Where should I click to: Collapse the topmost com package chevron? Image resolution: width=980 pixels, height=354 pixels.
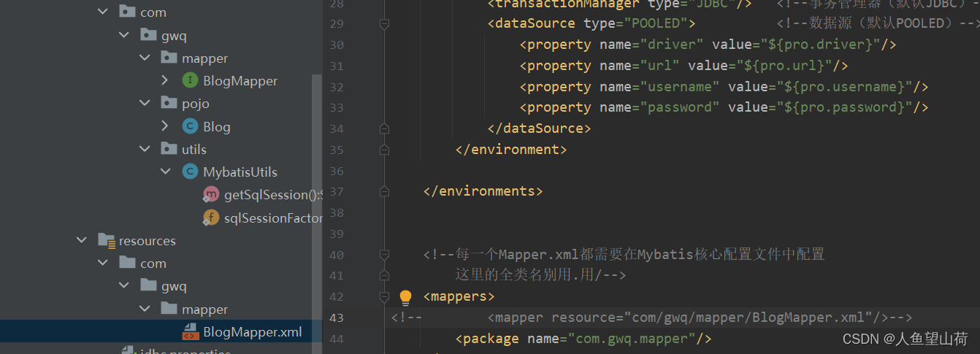coord(103,12)
